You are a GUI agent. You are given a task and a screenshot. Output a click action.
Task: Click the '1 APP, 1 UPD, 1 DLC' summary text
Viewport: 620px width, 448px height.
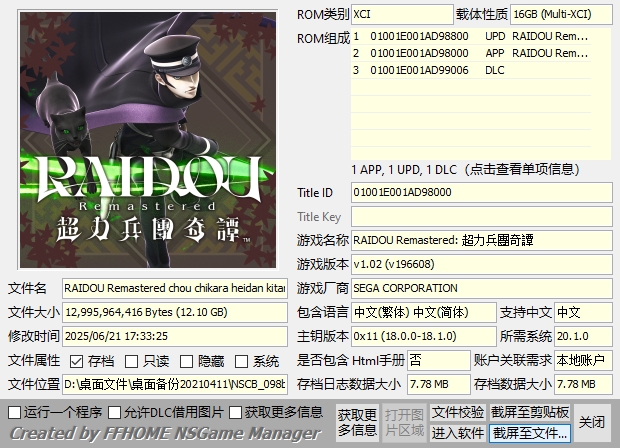click(404, 170)
